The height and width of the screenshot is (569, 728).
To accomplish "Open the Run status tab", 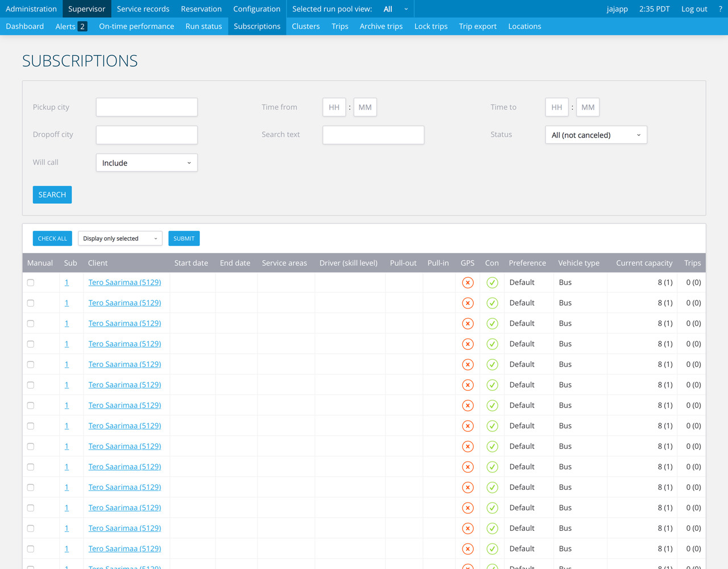I will pyautogui.click(x=204, y=26).
